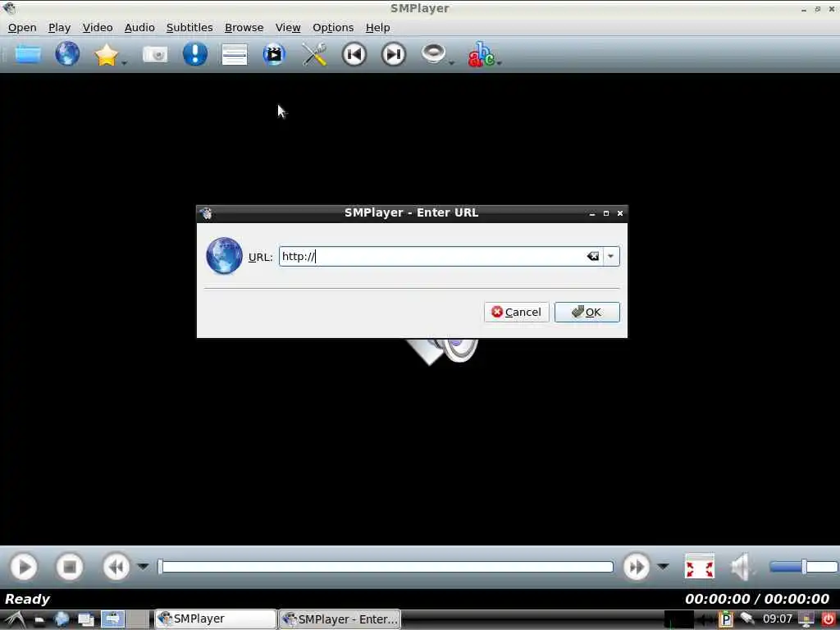Expand subtitles abc icon dropdown arrow
840x630 pixels.
coord(500,63)
